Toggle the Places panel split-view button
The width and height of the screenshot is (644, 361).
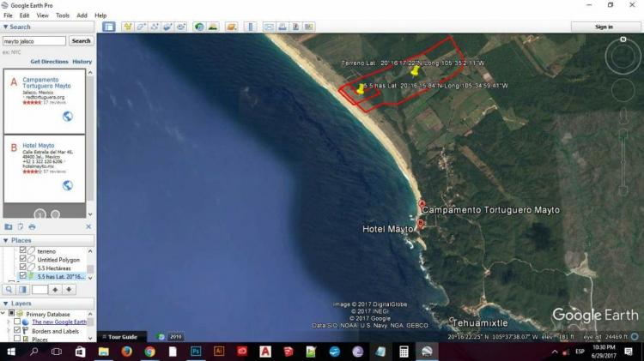(x=22, y=290)
